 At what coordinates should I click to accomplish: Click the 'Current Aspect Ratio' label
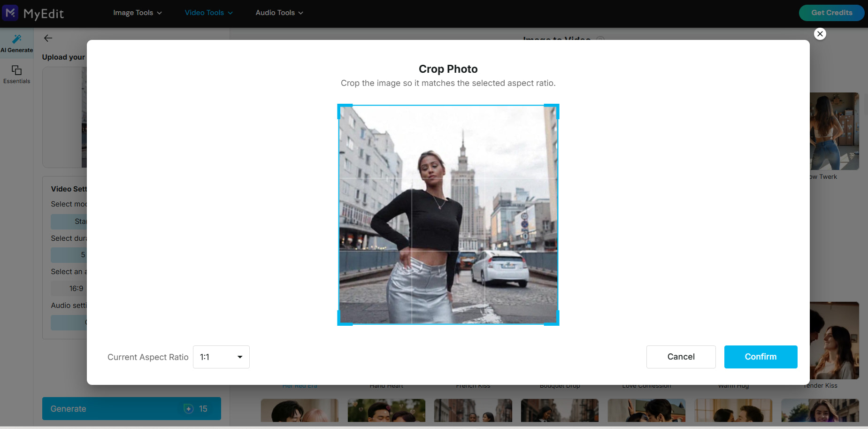tap(148, 357)
